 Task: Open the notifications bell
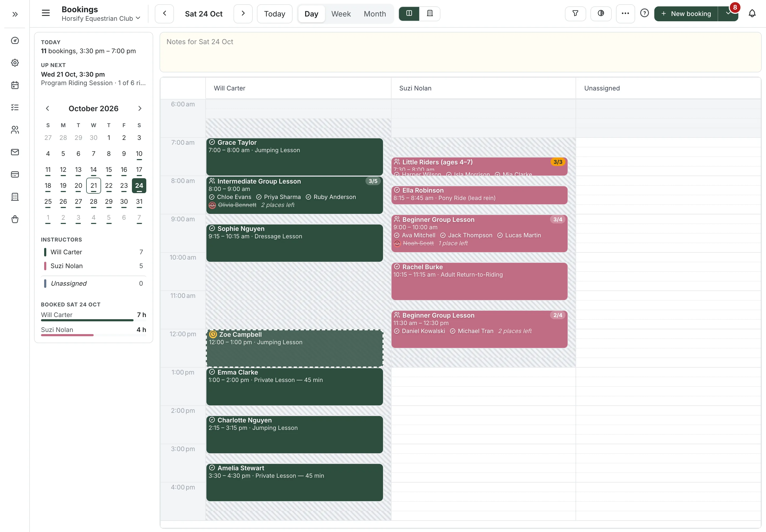coord(752,14)
